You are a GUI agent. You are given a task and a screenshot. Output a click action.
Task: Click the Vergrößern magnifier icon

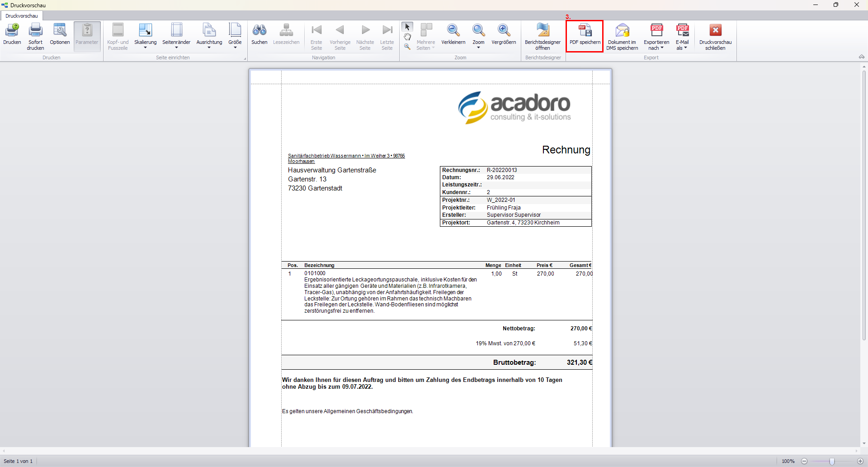point(504,31)
